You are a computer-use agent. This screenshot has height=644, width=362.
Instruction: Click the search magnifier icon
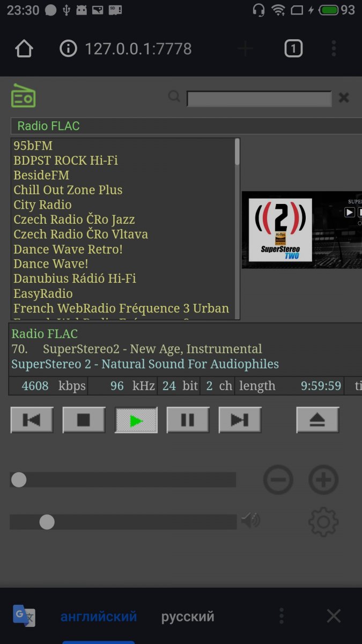coord(174,96)
